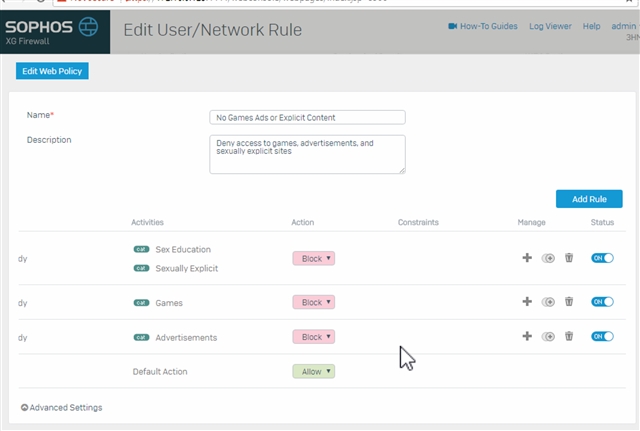Viewport: 640px width, 431px height.
Task: Click the plus icon in Sex Education row
Action: [527, 258]
